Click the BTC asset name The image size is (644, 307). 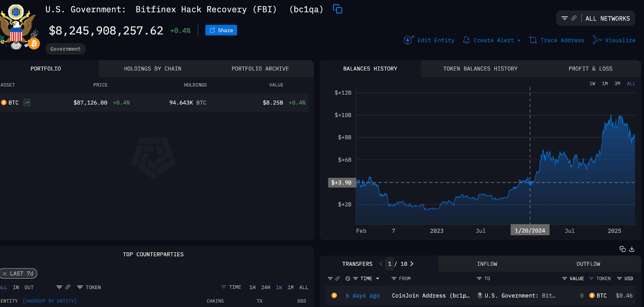[x=14, y=103]
